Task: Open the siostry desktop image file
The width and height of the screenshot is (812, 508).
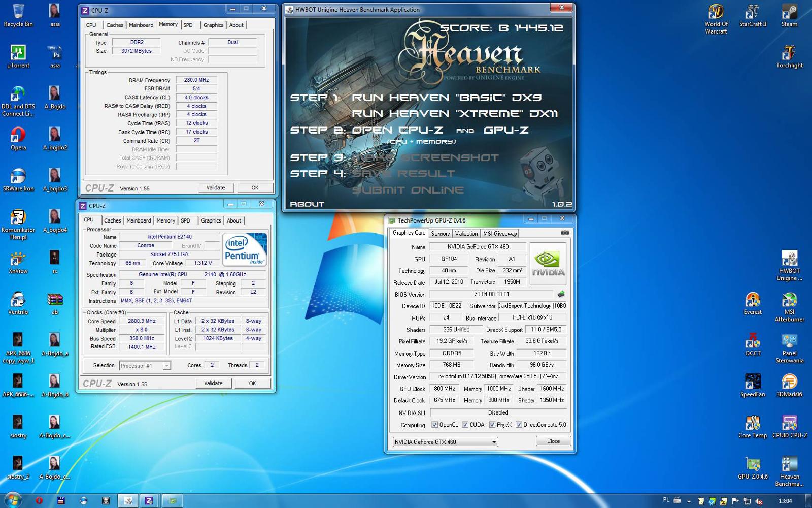Action: point(18,426)
